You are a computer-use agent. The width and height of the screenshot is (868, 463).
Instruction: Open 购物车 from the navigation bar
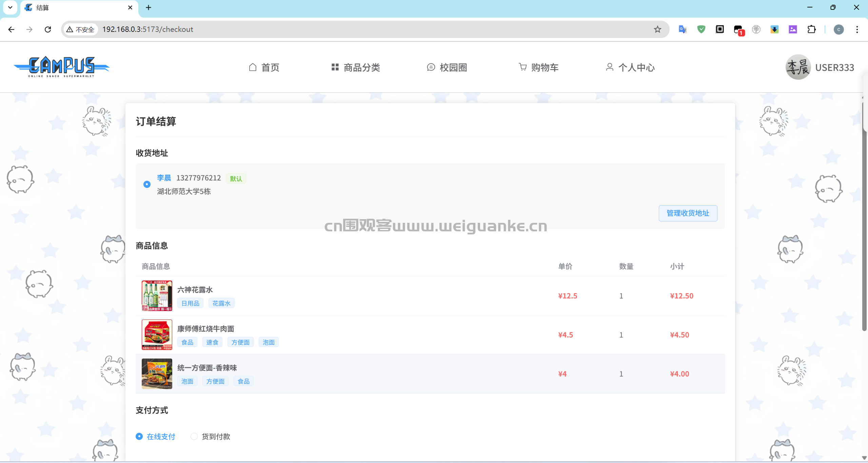pos(538,67)
